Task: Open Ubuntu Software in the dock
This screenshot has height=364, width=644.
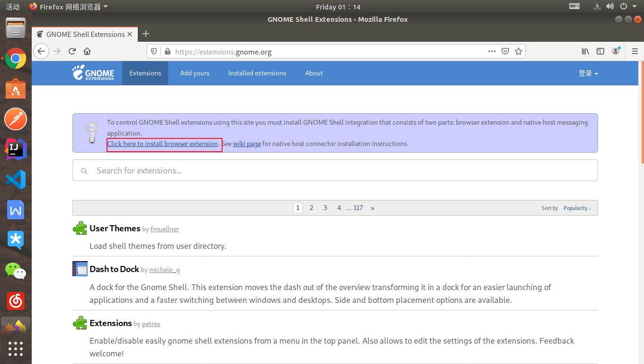Action: point(16,89)
